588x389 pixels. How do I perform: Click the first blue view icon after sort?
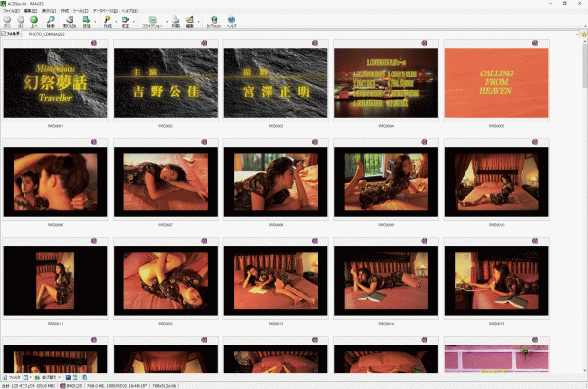pyautogui.click(x=68, y=378)
